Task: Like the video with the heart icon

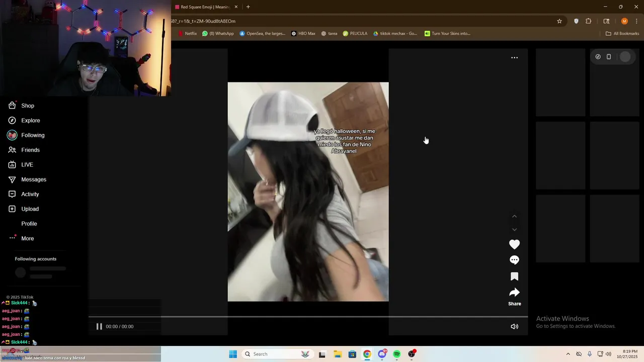Action: pos(514,244)
